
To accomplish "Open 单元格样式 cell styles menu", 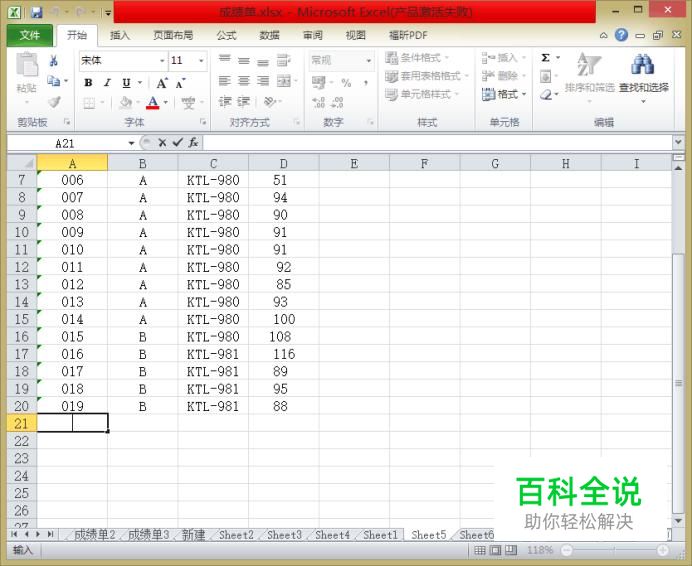I will click(x=422, y=94).
